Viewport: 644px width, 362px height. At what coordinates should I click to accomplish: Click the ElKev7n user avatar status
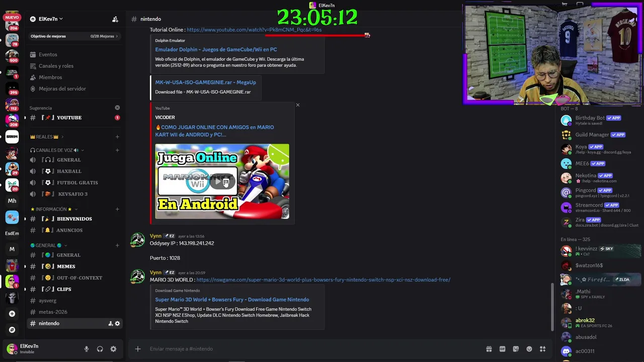12,348
